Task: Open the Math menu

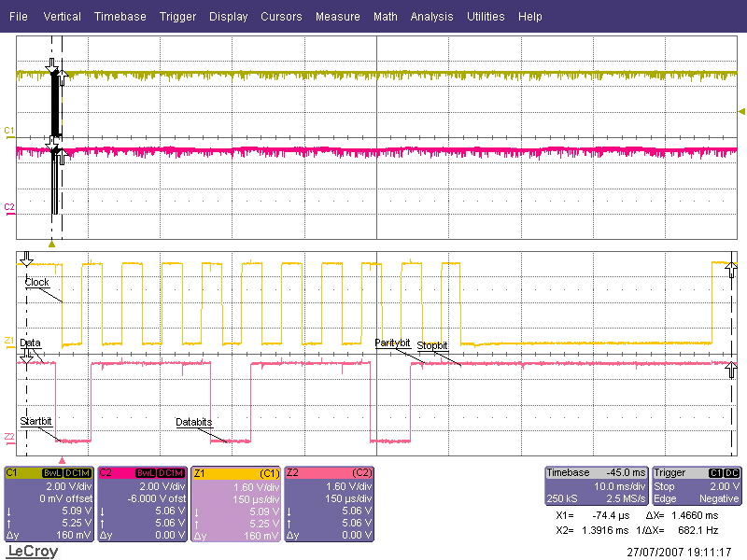Action: 386,17
